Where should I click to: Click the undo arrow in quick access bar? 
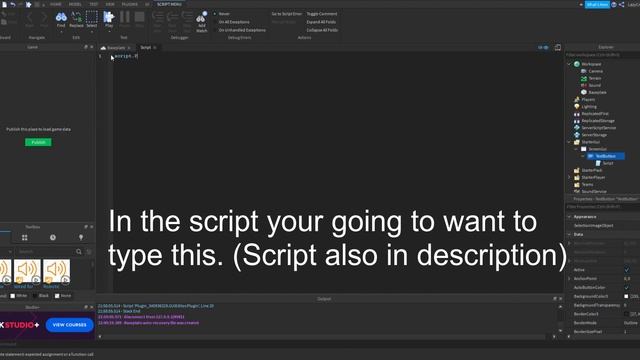tap(13, 4)
